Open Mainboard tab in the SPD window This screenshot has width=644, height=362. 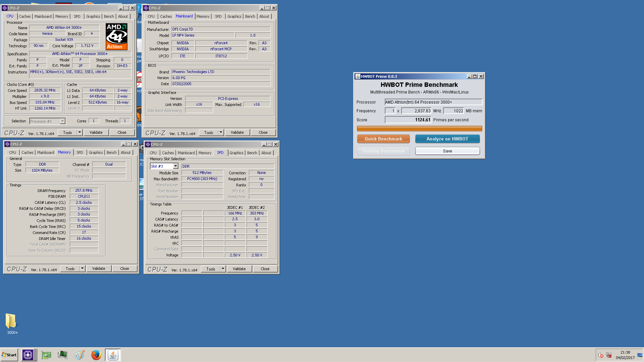[186, 153]
